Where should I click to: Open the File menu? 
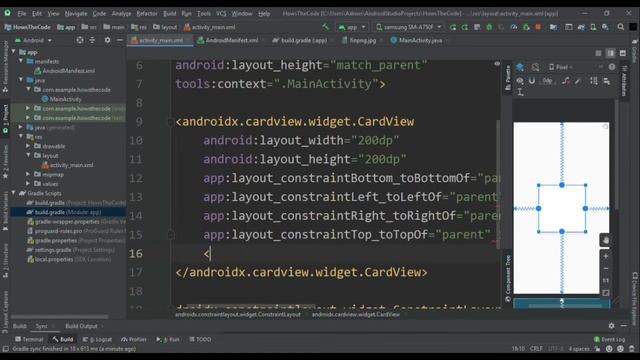tap(22, 13)
